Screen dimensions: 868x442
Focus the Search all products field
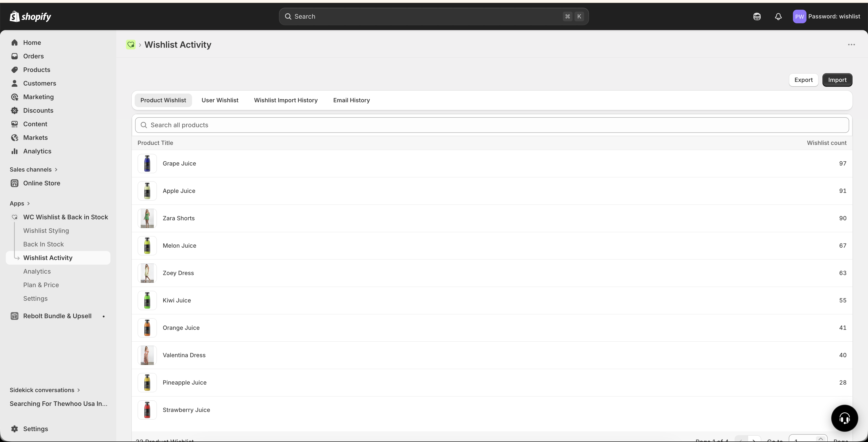pos(492,125)
